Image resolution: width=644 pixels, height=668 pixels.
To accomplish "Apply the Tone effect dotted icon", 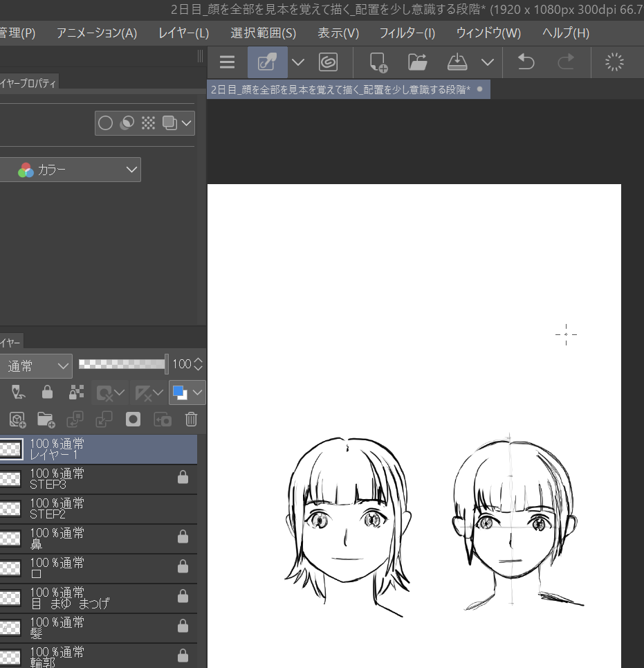I will pos(148,123).
